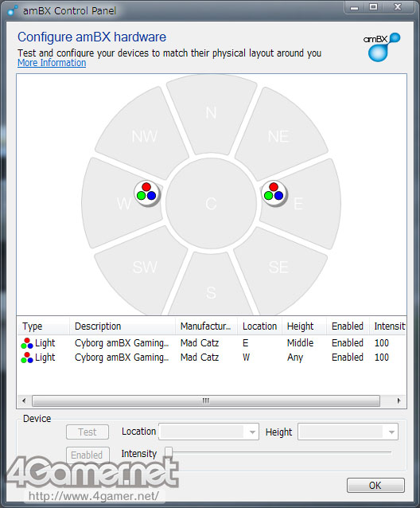
Task: Click the light icon in second table row
Action: [x=27, y=358]
